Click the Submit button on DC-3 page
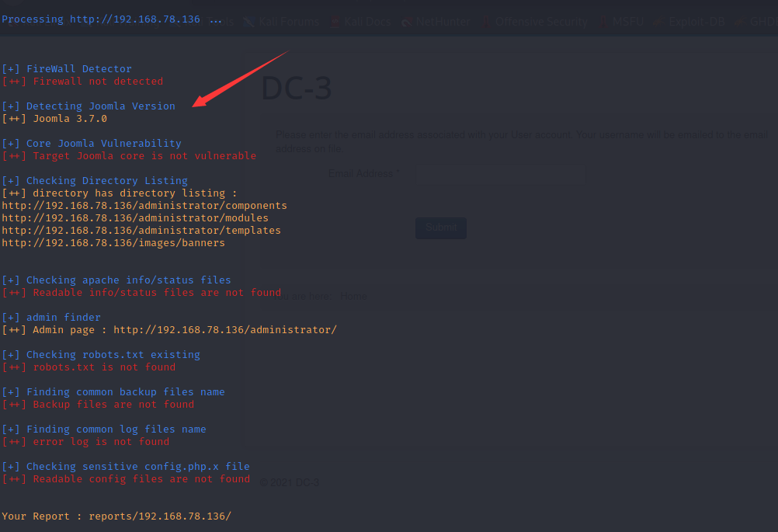778x532 pixels. pos(440,228)
